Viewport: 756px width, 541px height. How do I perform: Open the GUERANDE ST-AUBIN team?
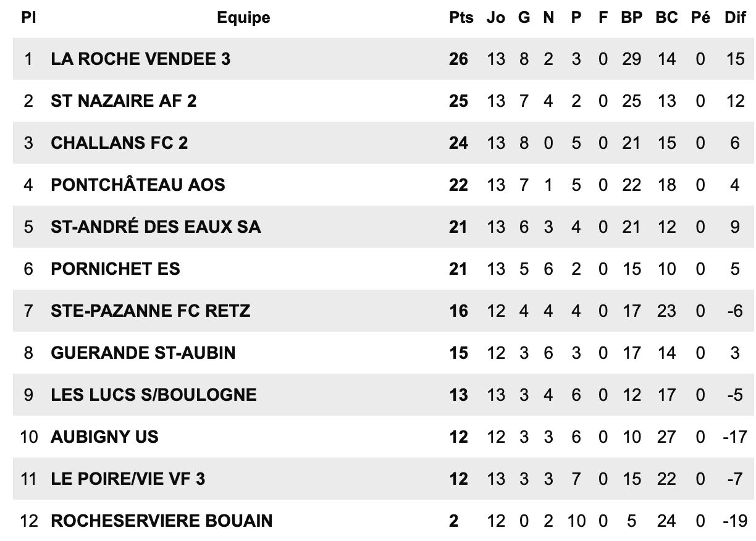[143, 353]
